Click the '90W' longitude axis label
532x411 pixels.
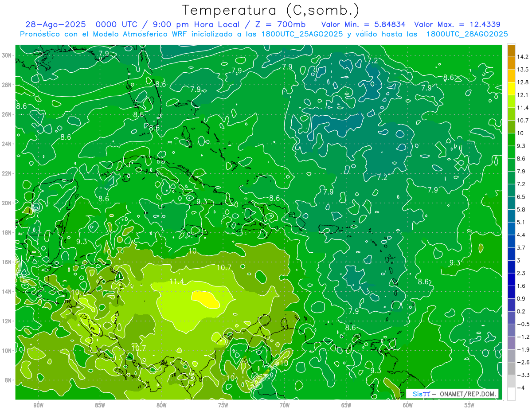coord(38,405)
